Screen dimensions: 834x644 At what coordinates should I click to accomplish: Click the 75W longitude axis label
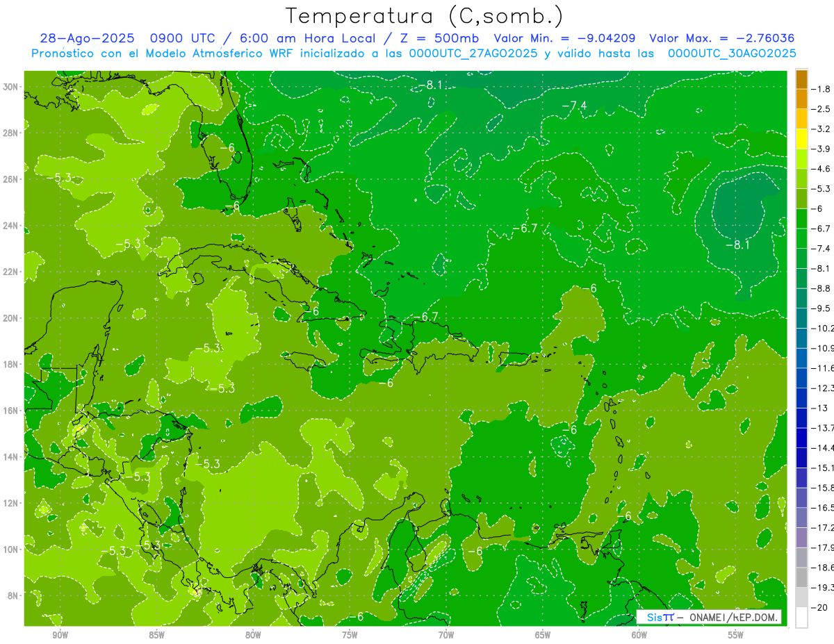pos(350,635)
